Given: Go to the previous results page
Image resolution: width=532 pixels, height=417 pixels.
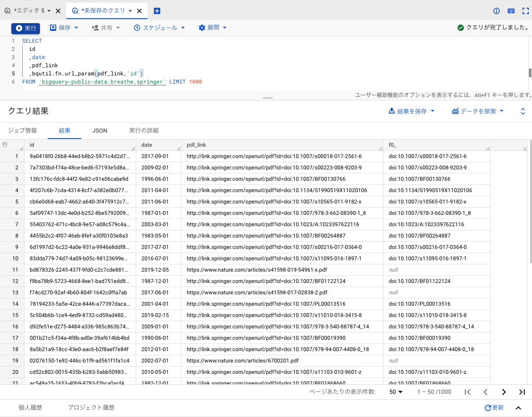Looking at the screenshot, I should click(x=485, y=392).
